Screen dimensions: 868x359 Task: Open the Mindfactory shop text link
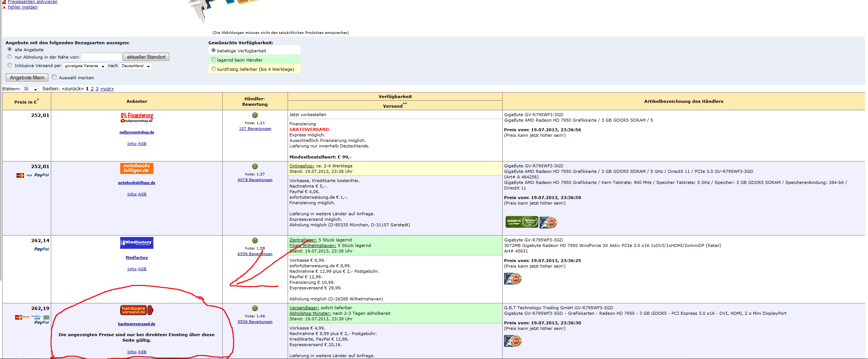pos(137,258)
